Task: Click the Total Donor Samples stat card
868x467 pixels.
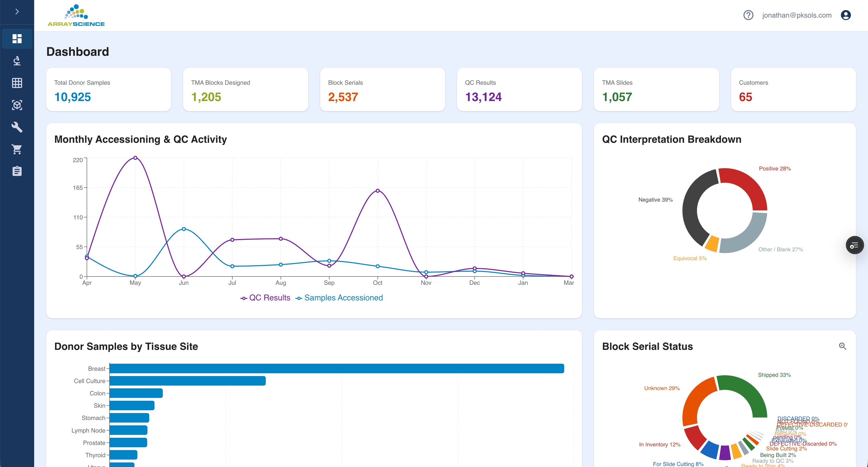Action: pos(108,89)
